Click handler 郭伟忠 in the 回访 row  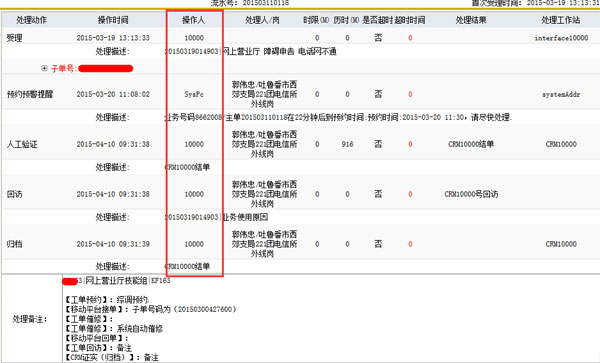[x=264, y=194]
